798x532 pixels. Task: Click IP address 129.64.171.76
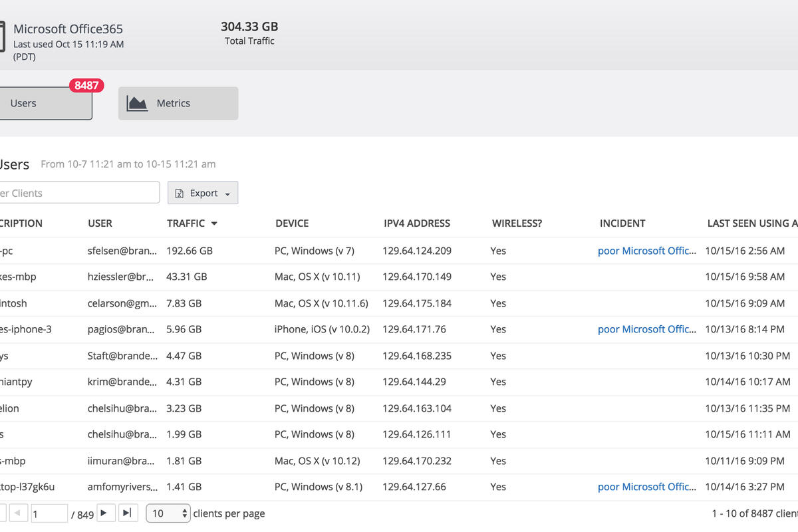click(x=414, y=329)
